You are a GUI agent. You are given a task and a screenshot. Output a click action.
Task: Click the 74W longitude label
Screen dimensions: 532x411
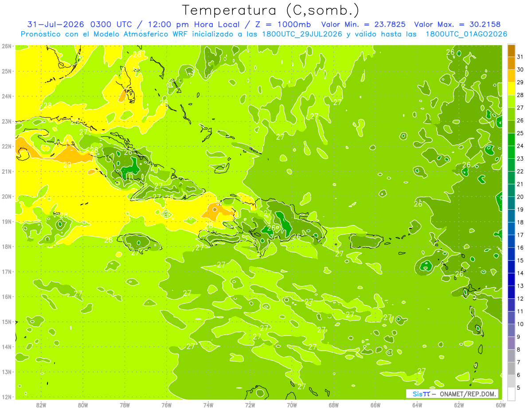pyautogui.click(x=208, y=405)
